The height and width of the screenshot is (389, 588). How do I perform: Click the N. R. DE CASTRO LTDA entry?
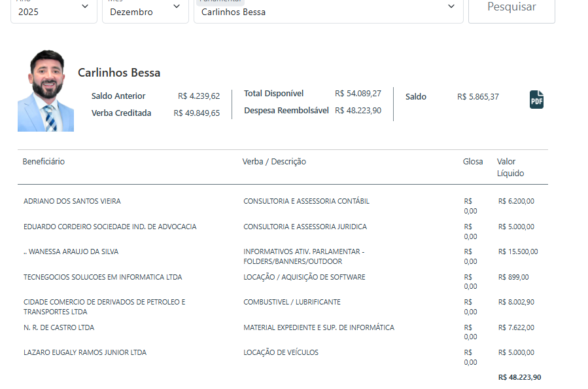[x=59, y=328]
